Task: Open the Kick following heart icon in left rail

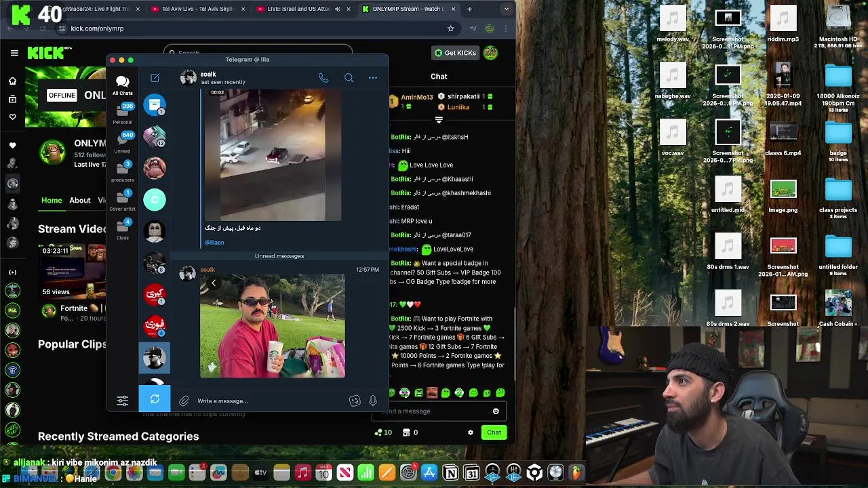Action: point(12,117)
